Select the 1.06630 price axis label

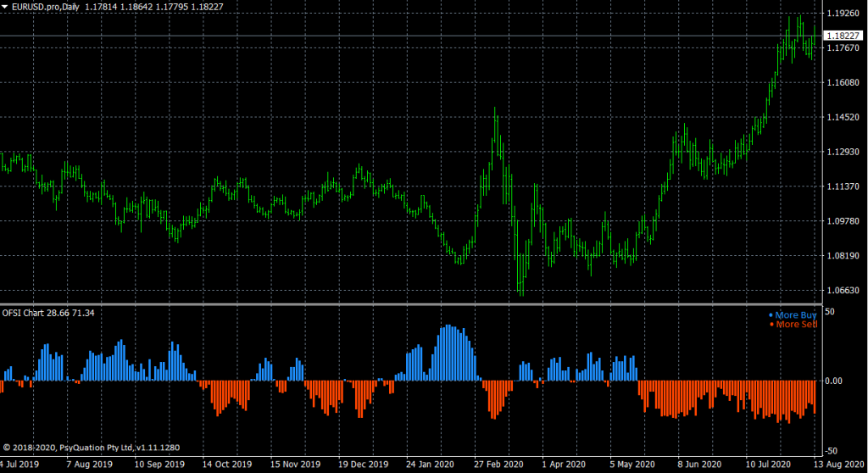coord(843,290)
